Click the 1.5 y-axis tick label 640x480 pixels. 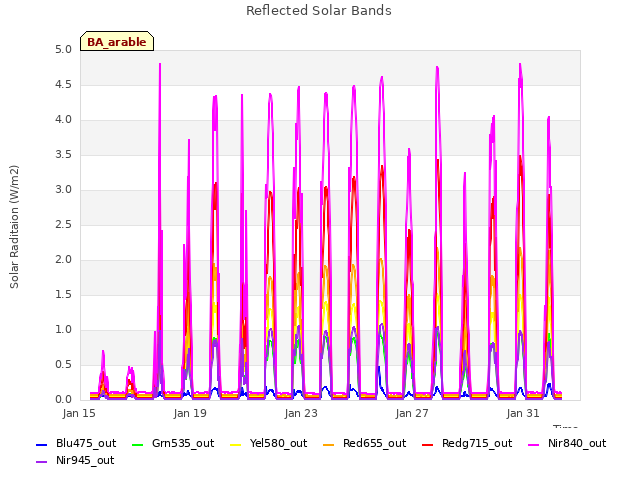tap(63, 295)
